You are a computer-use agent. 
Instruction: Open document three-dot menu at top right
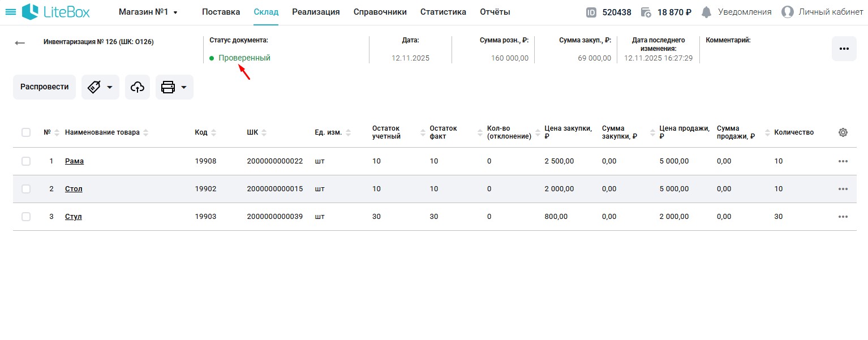tap(844, 49)
